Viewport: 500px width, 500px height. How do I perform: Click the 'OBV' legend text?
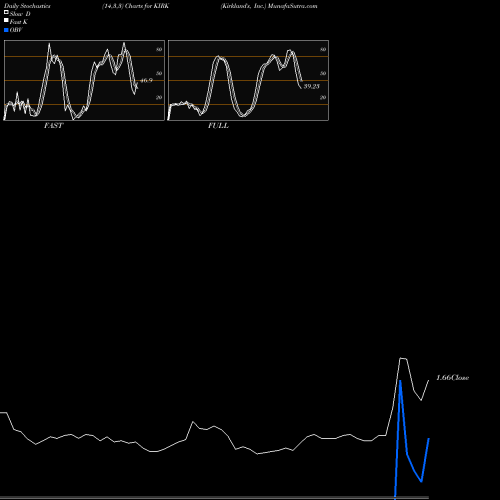(16, 30)
